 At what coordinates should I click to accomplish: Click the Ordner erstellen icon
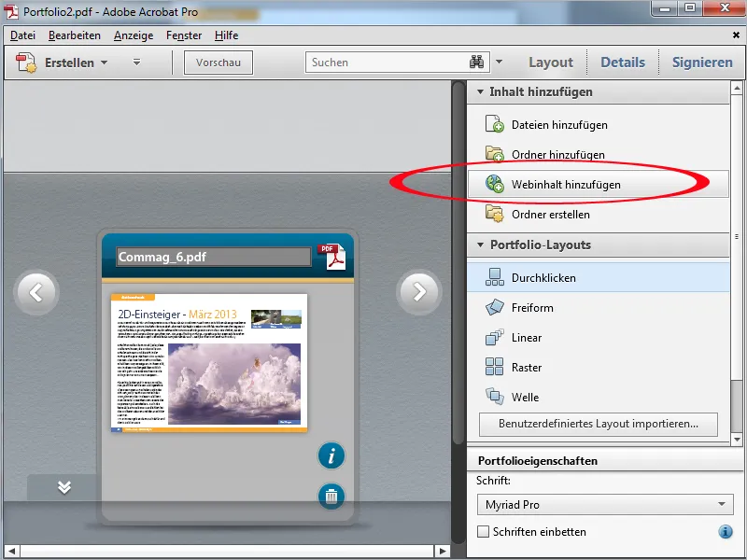click(x=495, y=214)
